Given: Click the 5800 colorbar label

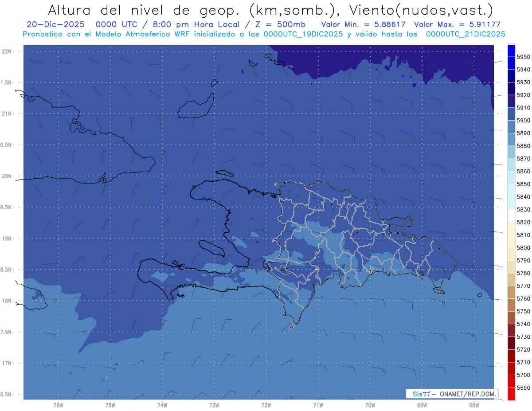Looking at the screenshot, I should (x=523, y=247).
